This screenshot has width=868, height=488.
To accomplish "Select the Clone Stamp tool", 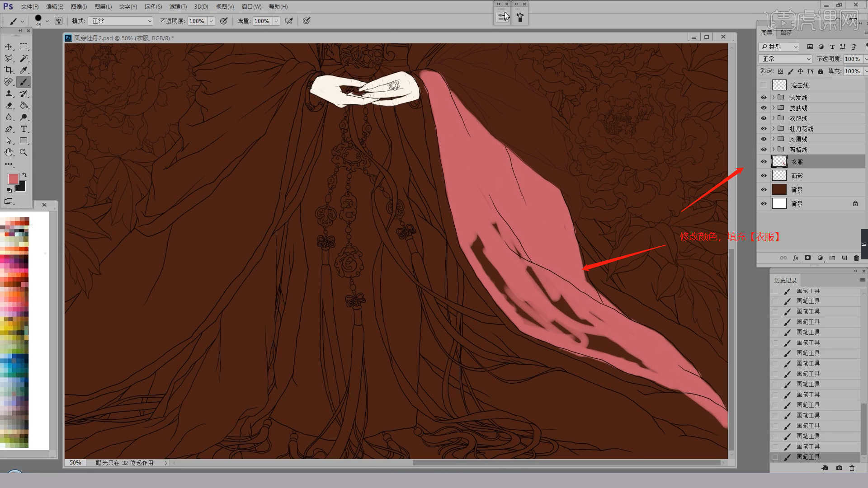I will (9, 94).
